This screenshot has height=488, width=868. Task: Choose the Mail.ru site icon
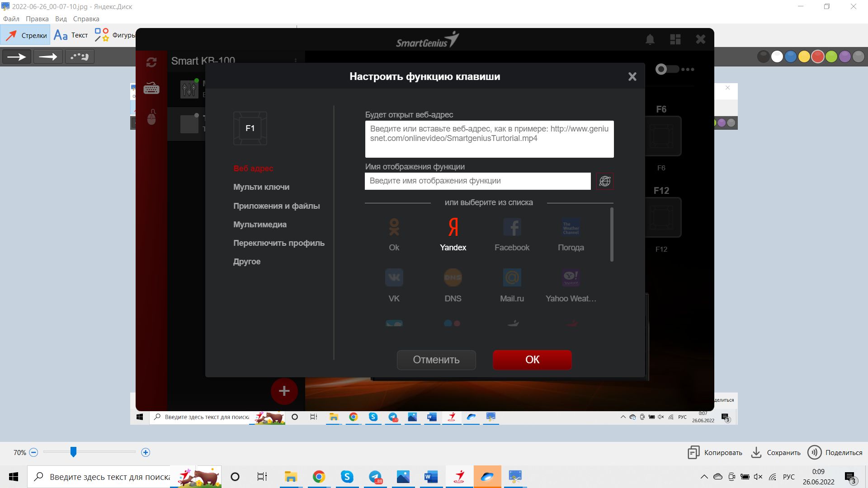coord(512,277)
